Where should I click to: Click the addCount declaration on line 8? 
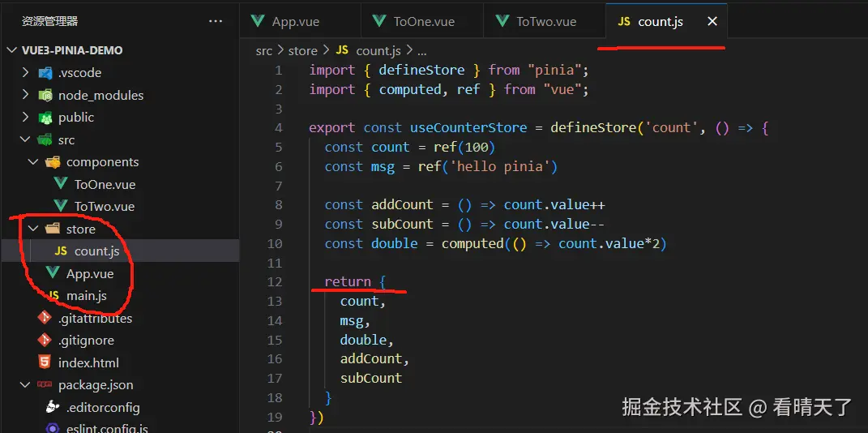[402, 205]
